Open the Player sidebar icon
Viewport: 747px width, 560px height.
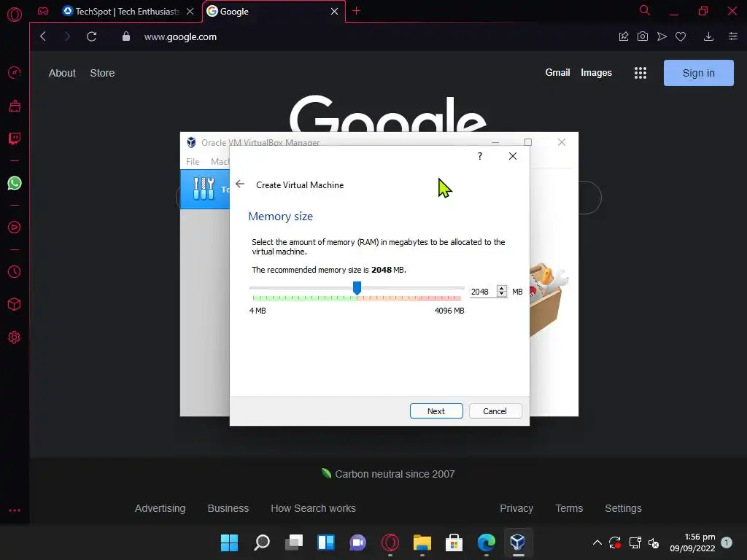[x=15, y=227]
